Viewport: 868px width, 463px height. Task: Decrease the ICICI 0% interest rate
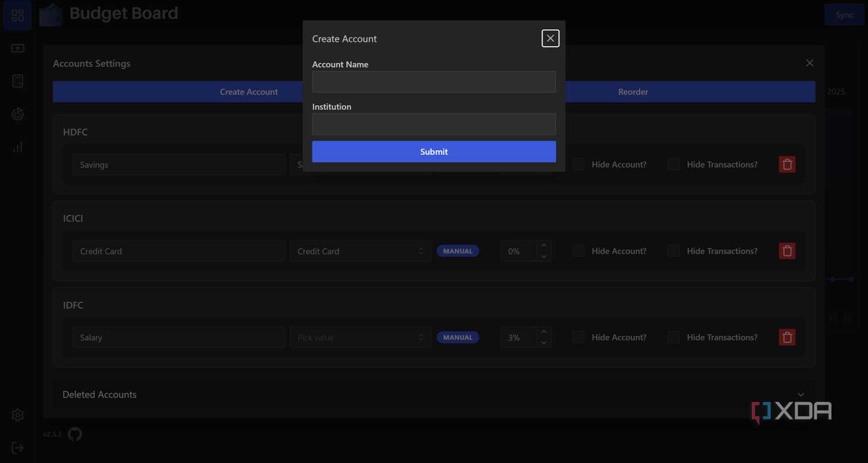pos(543,256)
